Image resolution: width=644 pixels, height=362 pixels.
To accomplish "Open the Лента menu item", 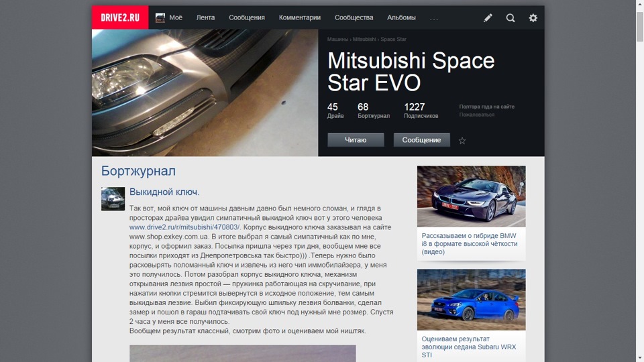I will pyautogui.click(x=205, y=17).
